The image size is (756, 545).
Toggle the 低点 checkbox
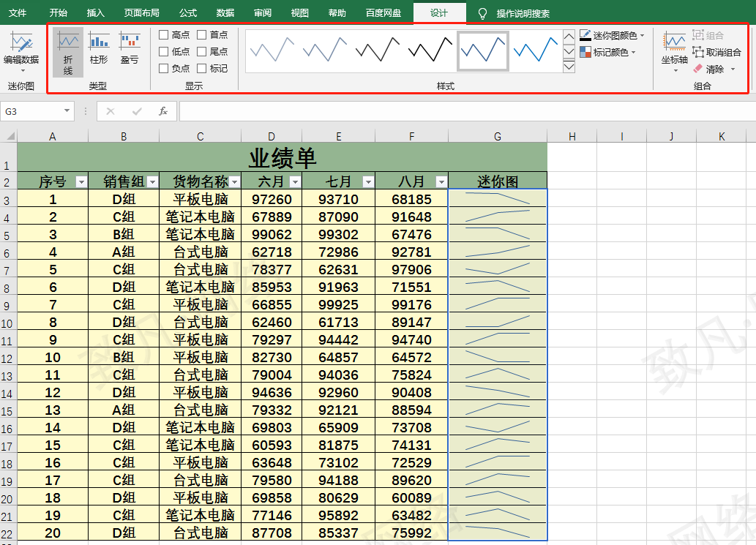(x=163, y=51)
